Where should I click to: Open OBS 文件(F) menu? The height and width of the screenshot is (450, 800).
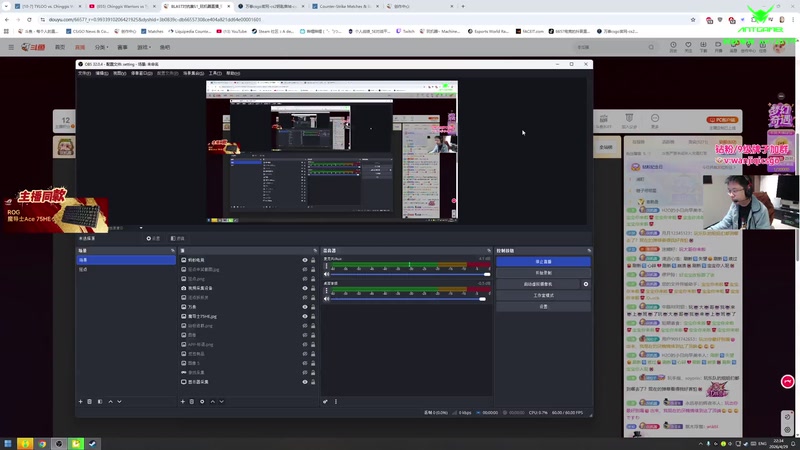84,73
